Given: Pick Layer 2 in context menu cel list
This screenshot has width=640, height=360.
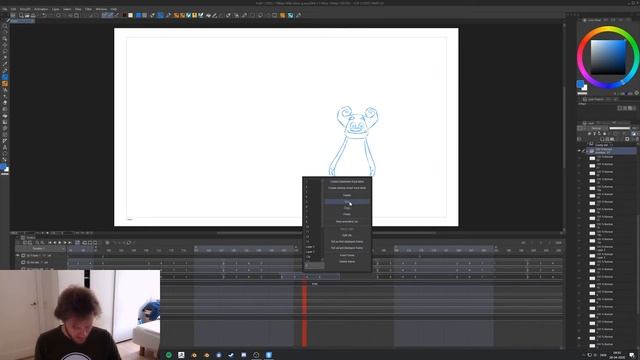Looking at the screenshot, I should 310,252.
